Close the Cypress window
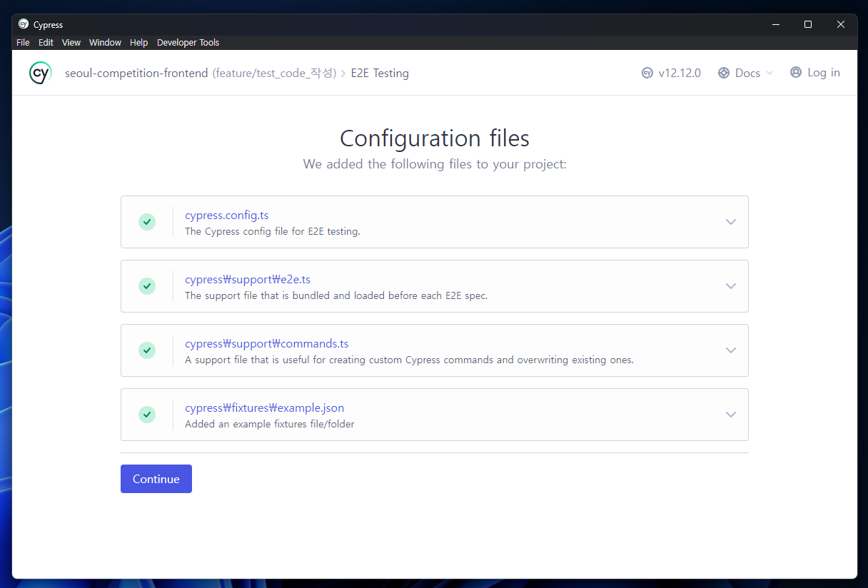868x588 pixels. pyautogui.click(x=841, y=24)
